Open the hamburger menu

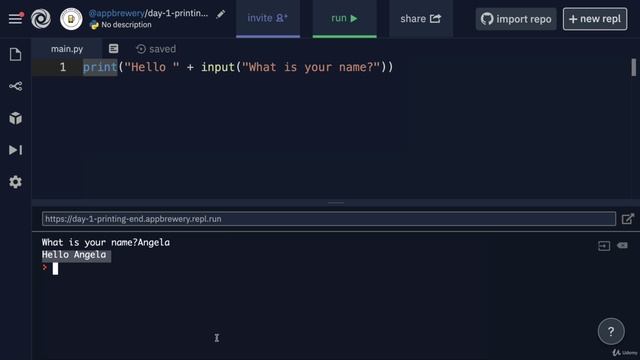click(x=16, y=18)
